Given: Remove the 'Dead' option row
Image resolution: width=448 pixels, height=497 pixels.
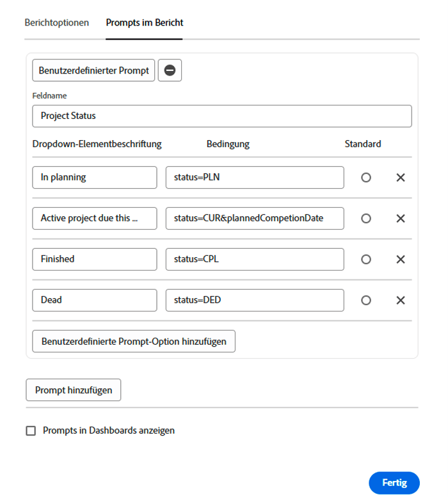Looking at the screenshot, I should point(401,301).
